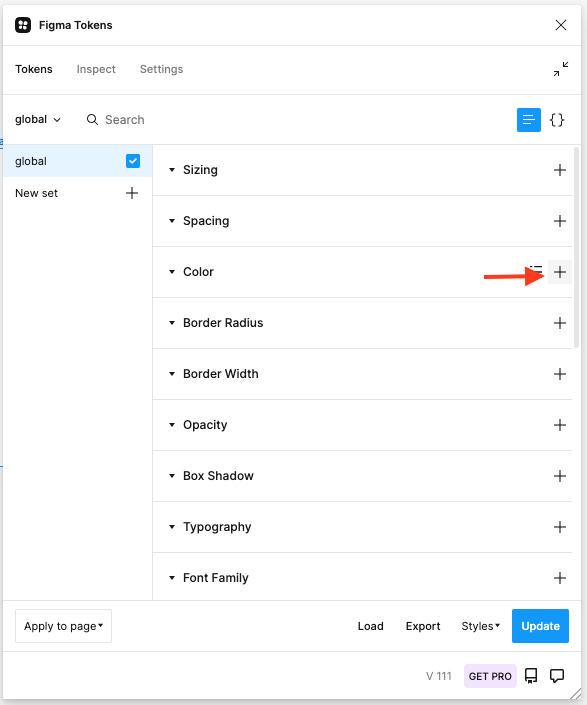Add a new Spacing token
Viewport: 587px width, 705px height.
tap(560, 221)
